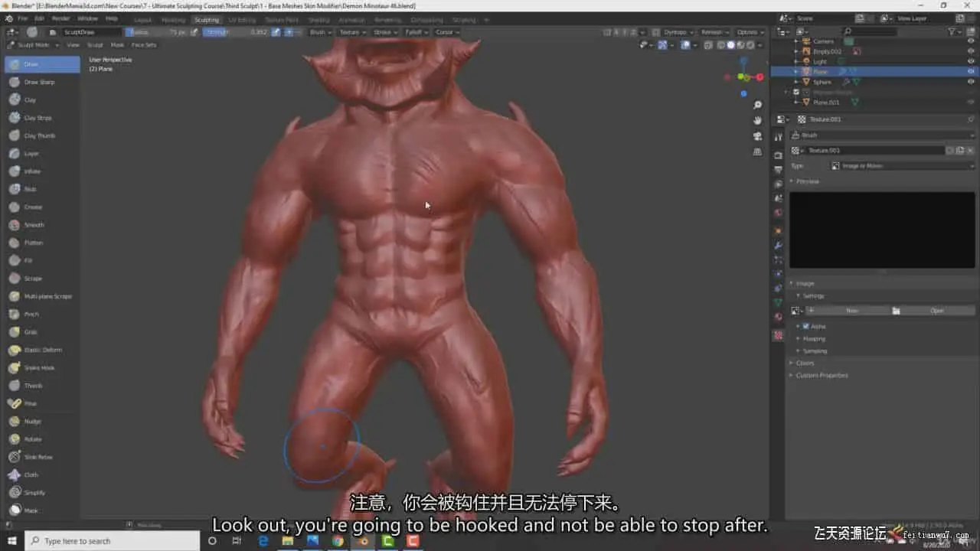Toggle the viewport overlays button
This screenshot has width=980, height=551.
(x=686, y=45)
